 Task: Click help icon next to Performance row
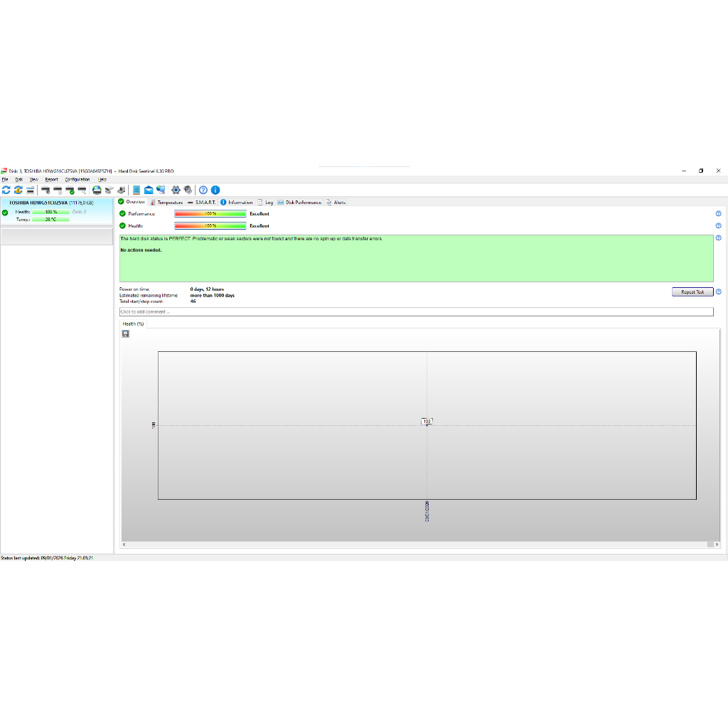click(718, 213)
